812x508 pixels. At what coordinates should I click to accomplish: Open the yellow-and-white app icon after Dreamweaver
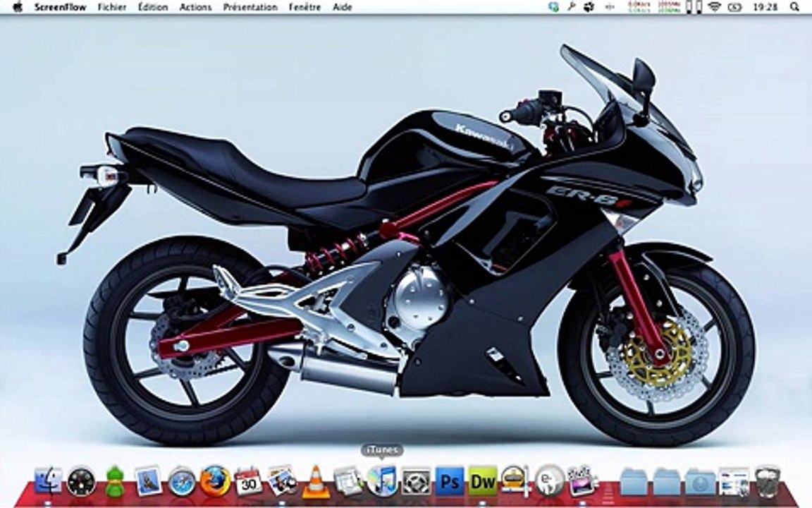pos(515,481)
